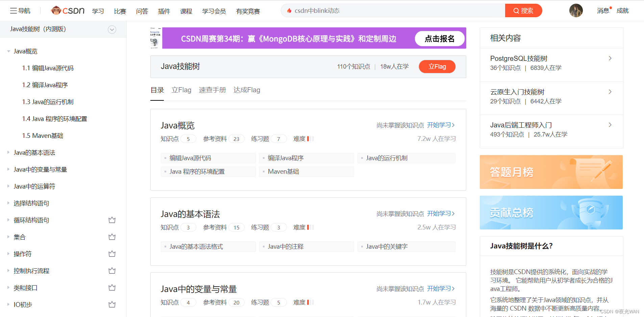This screenshot has width=644, height=317.
Task: Click crown icon beside 操作符
Action: (x=112, y=254)
